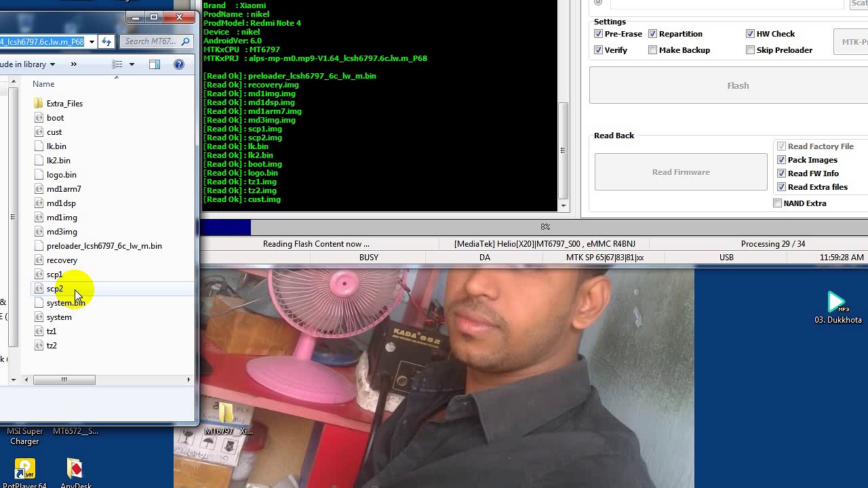Screen dimensions: 868x488
Task: Open PotPlayer 64 desktop shortcut
Action: (x=24, y=473)
